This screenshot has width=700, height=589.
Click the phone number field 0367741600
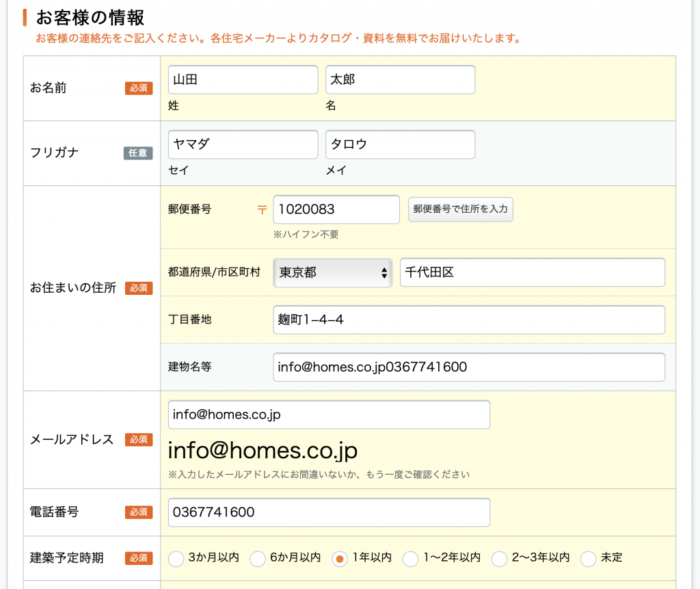329,512
